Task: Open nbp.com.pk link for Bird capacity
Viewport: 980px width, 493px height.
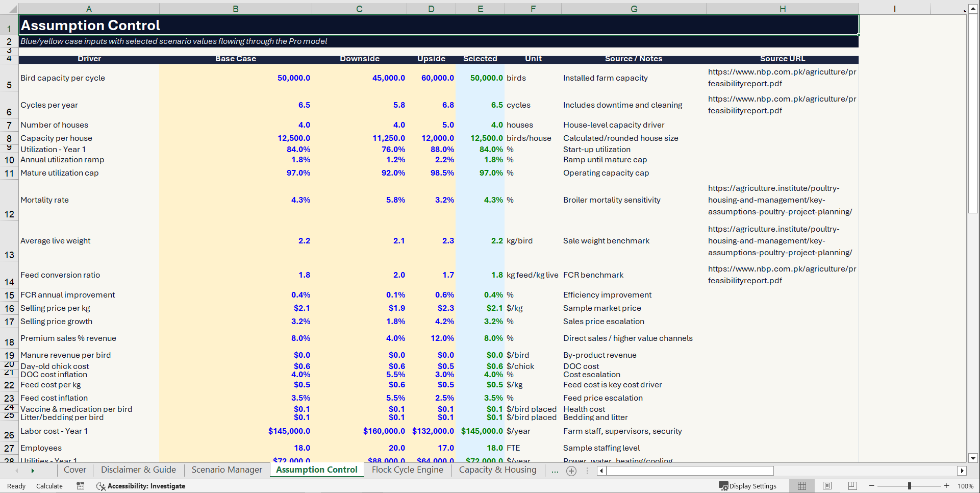Action: point(782,78)
